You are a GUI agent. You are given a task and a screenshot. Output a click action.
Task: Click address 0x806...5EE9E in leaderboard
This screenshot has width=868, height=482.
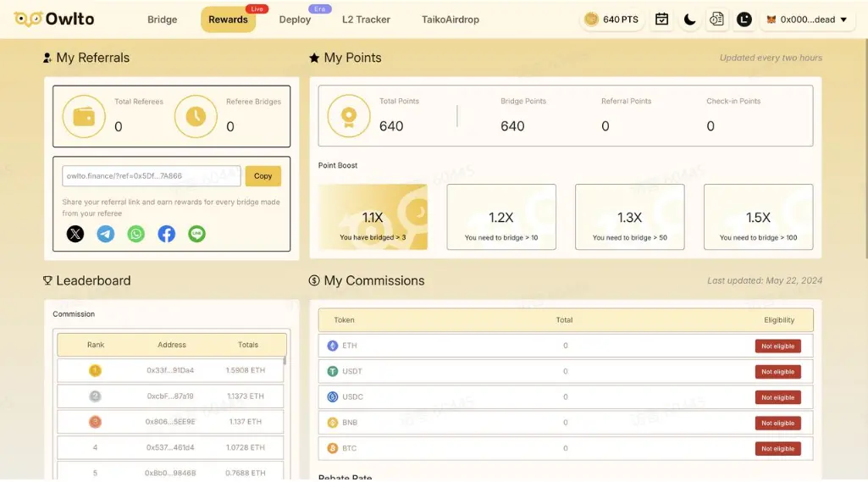(x=170, y=422)
